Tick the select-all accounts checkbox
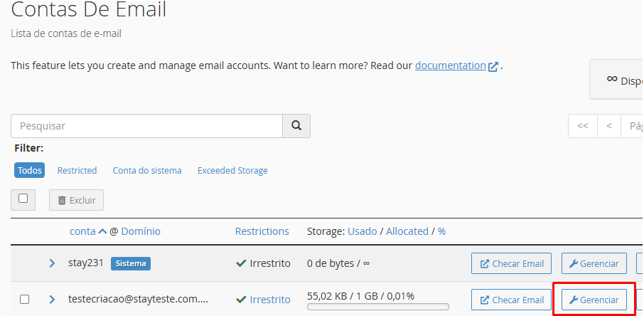This screenshot has height=316, width=644. click(23, 199)
